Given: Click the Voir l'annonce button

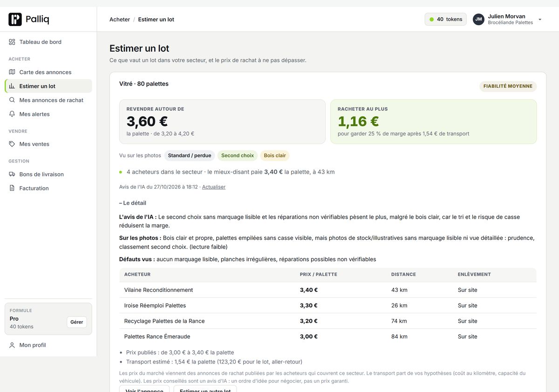Looking at the screenshot, I should (x=144, y=389).
